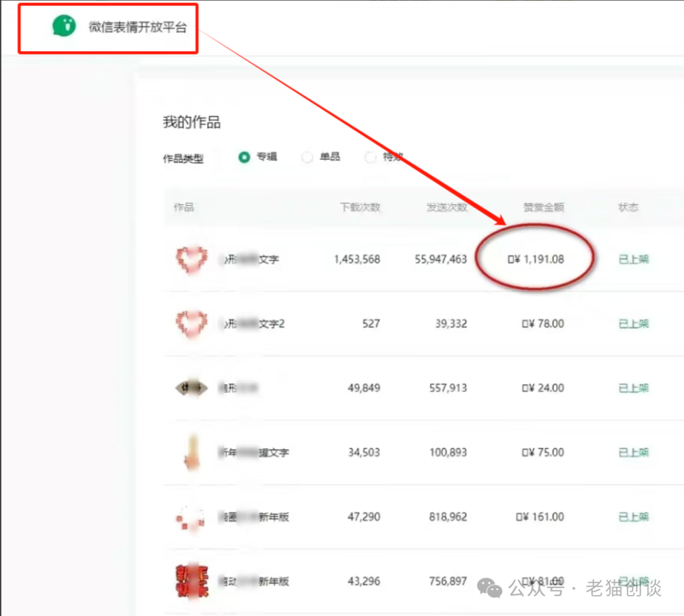Click the 下载次数 column header
This screenshot has width=684, height=616.
(360, 207)
